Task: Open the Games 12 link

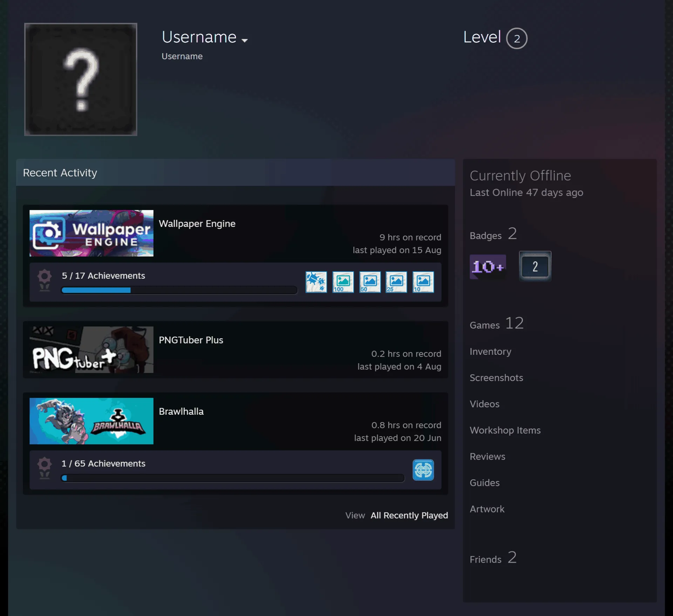Action: [x=497, y=323]
